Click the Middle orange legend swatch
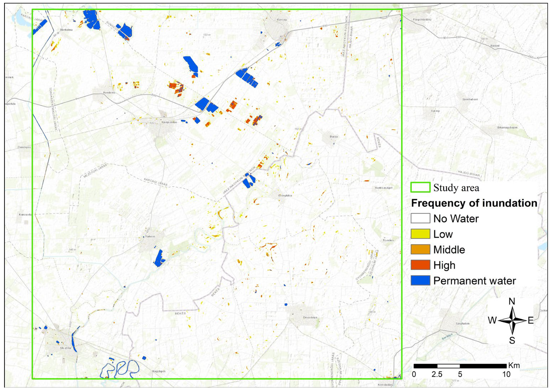 [420, 249]
